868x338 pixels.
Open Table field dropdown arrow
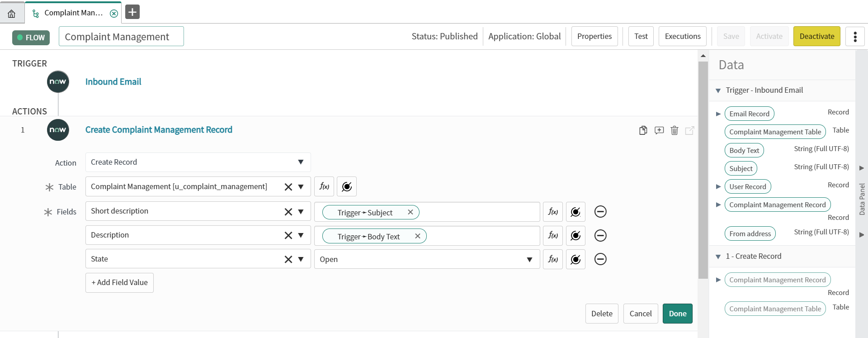tap(301, 187)
